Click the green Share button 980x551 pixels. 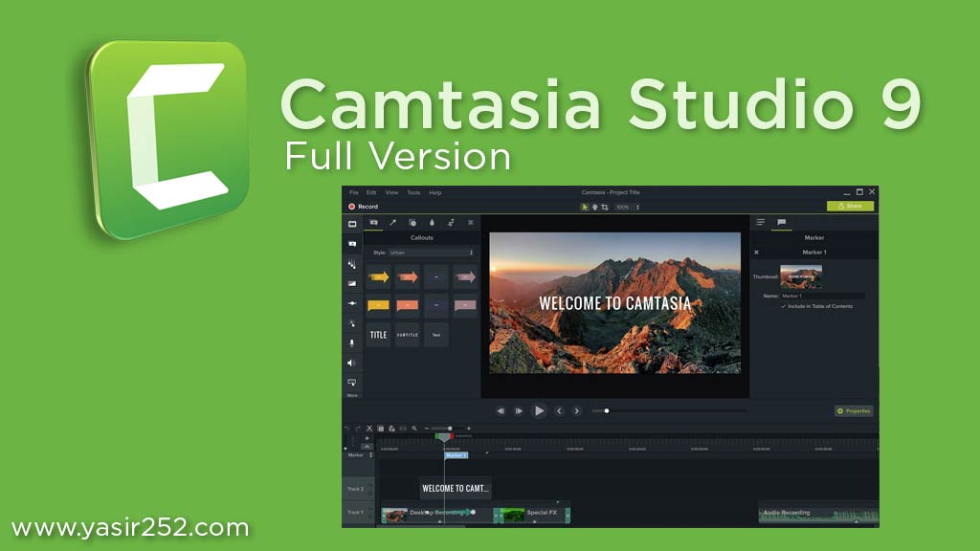(x=850, y=207)
